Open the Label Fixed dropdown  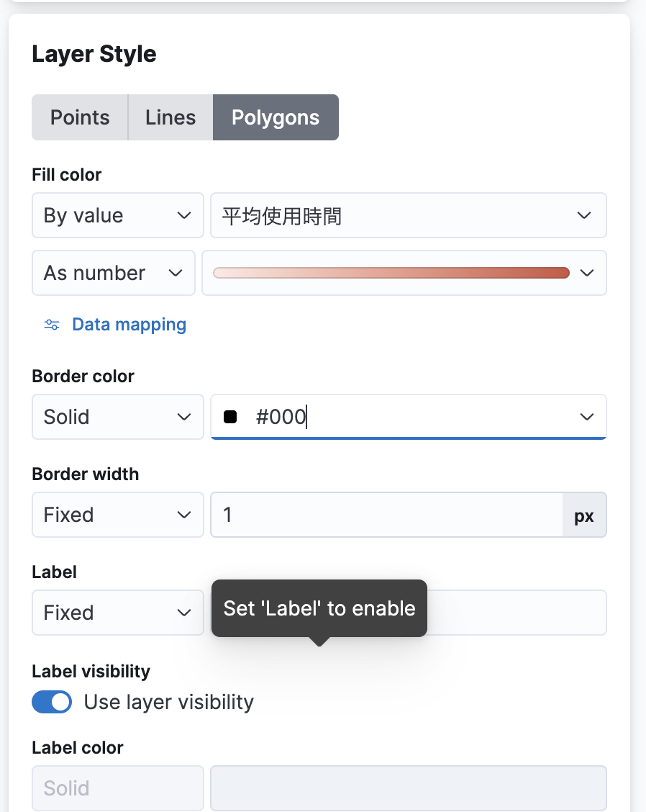[118, 613]
